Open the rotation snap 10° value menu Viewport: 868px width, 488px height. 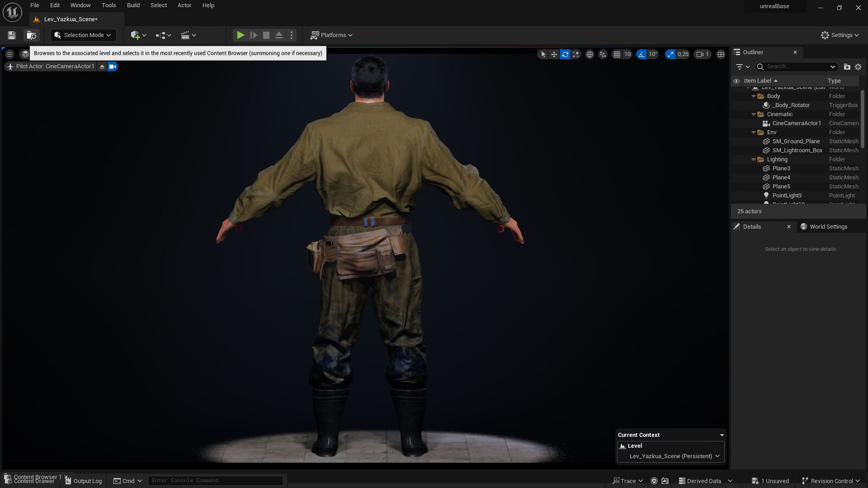(x=653, y=54)
